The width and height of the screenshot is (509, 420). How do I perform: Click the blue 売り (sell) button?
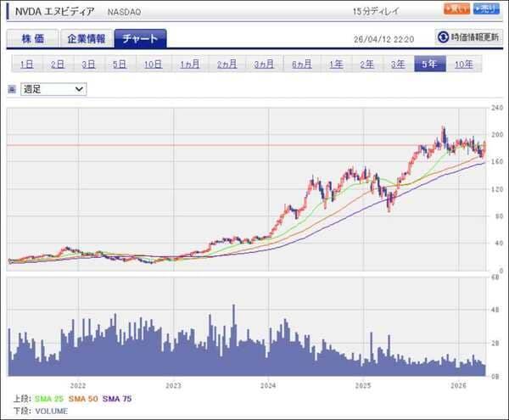(486, 9)
